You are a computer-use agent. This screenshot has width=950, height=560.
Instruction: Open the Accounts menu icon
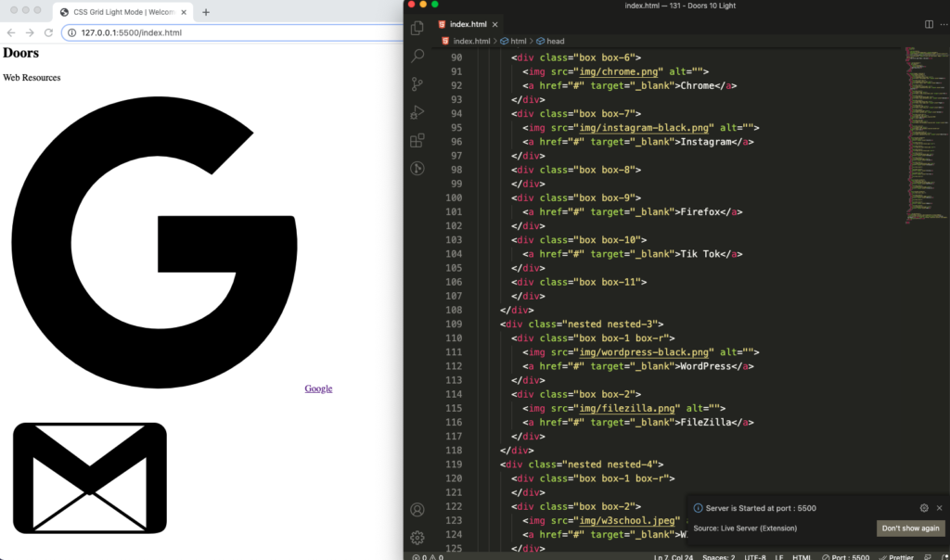pos(417,510)
